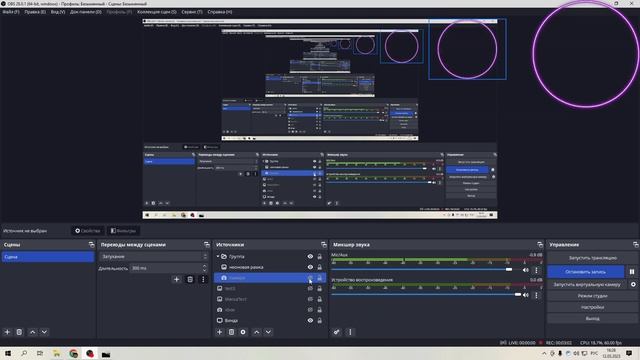Screen dimensions: 640x360
Task: Toggle lock on selected Камера source
Action: click(x=320, y=278)
